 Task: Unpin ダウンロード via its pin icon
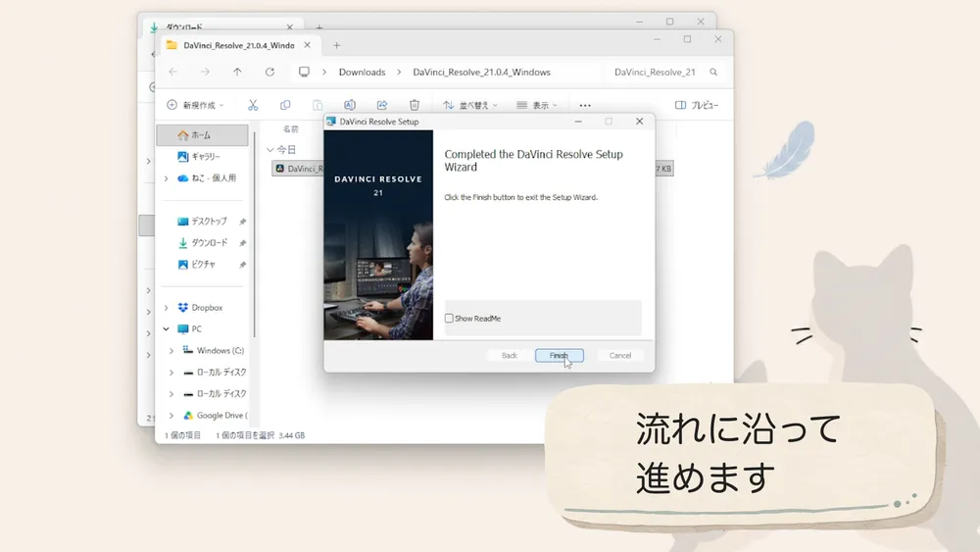[x=242, y=243]
